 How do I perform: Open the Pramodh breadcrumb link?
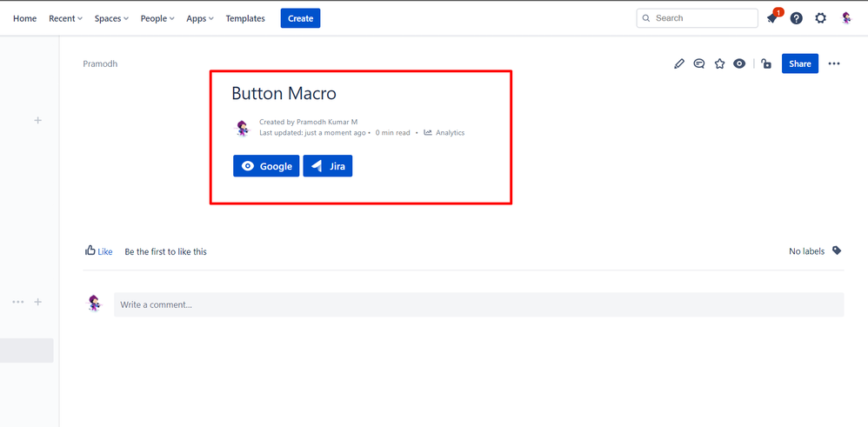point(100,63)
